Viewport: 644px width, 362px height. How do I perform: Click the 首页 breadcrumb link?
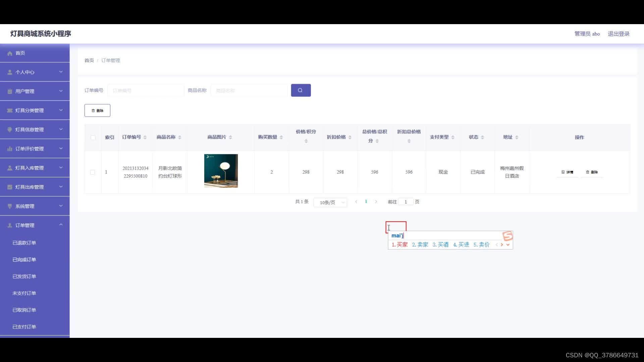tap(89, 60)
